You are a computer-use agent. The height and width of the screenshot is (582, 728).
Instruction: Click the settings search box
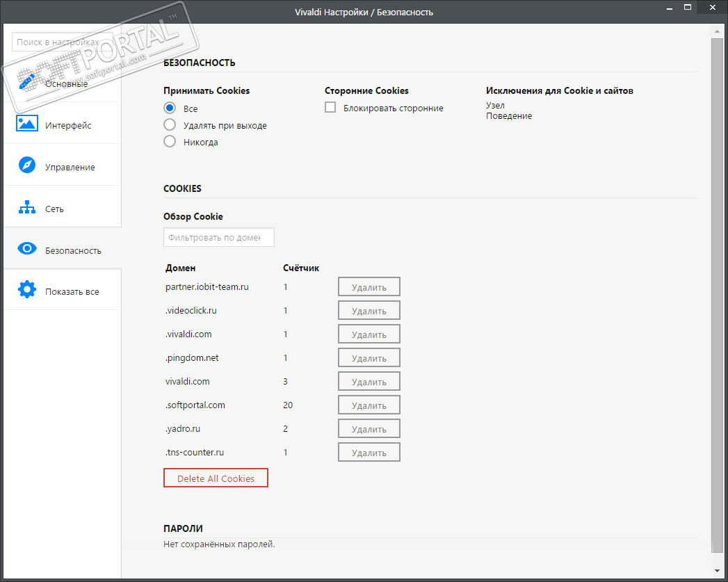[63, 42]
